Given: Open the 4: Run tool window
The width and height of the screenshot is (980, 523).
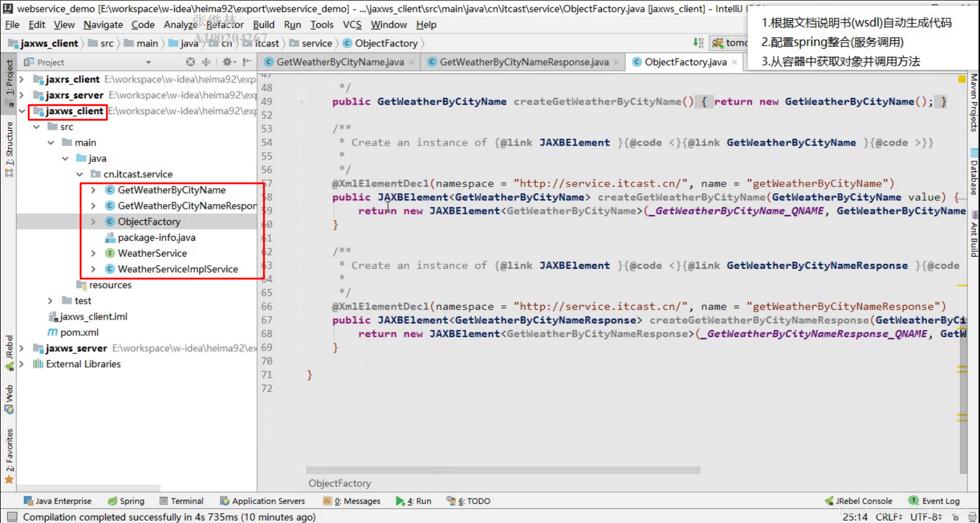Looking at the screenshot, I should coord(414,501).
